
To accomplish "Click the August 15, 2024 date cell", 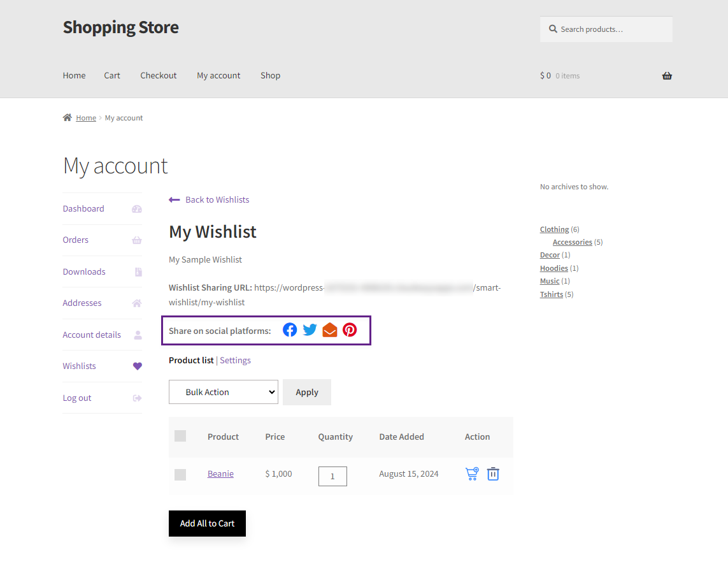I will 408,474.
